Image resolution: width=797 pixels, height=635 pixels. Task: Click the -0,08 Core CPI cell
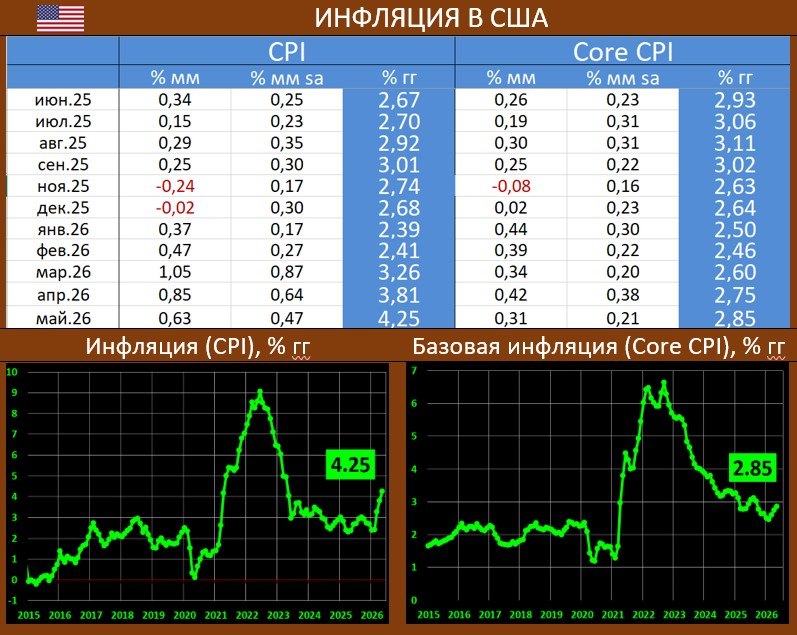pos(511,186)
